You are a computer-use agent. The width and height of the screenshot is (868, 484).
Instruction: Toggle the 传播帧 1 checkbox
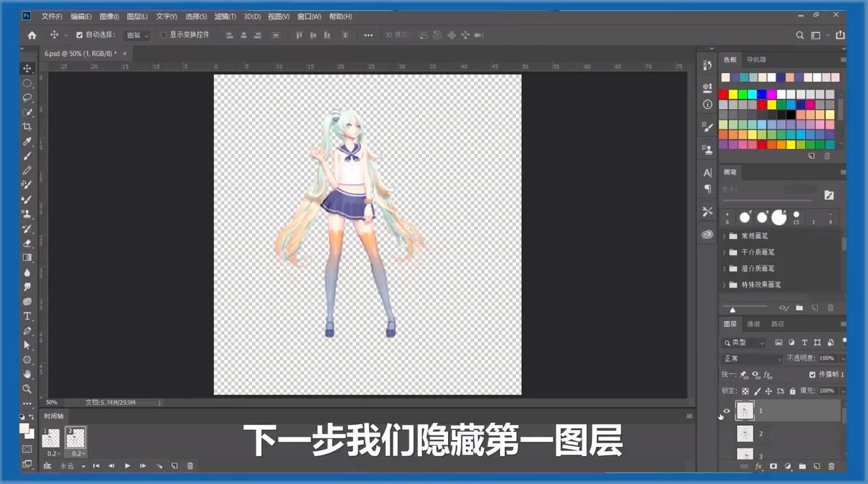[813, 374]
